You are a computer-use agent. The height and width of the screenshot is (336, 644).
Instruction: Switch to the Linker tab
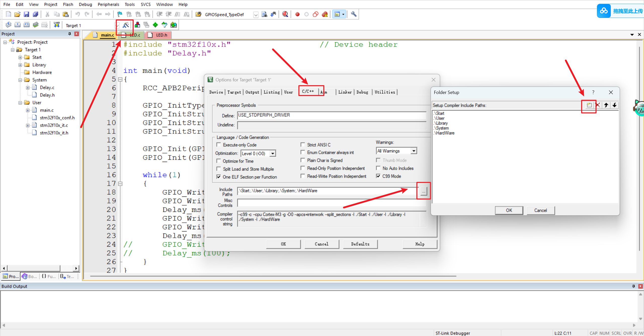pos(345,92)
